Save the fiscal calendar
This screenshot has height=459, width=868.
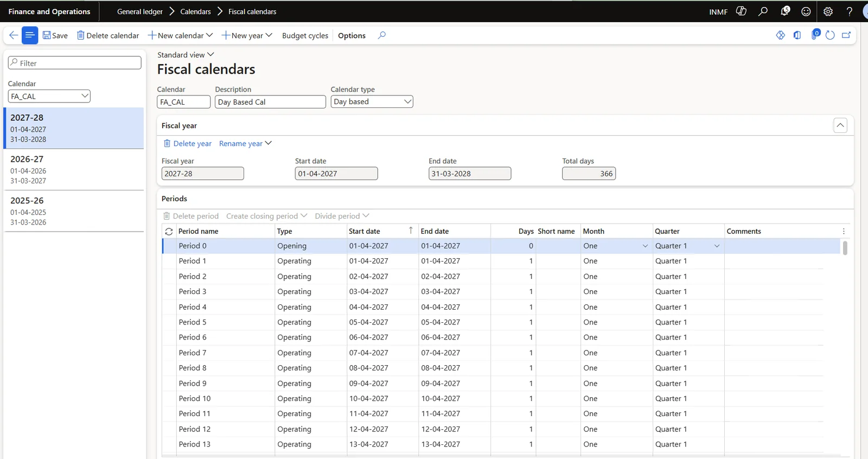(x=55, y=35)
